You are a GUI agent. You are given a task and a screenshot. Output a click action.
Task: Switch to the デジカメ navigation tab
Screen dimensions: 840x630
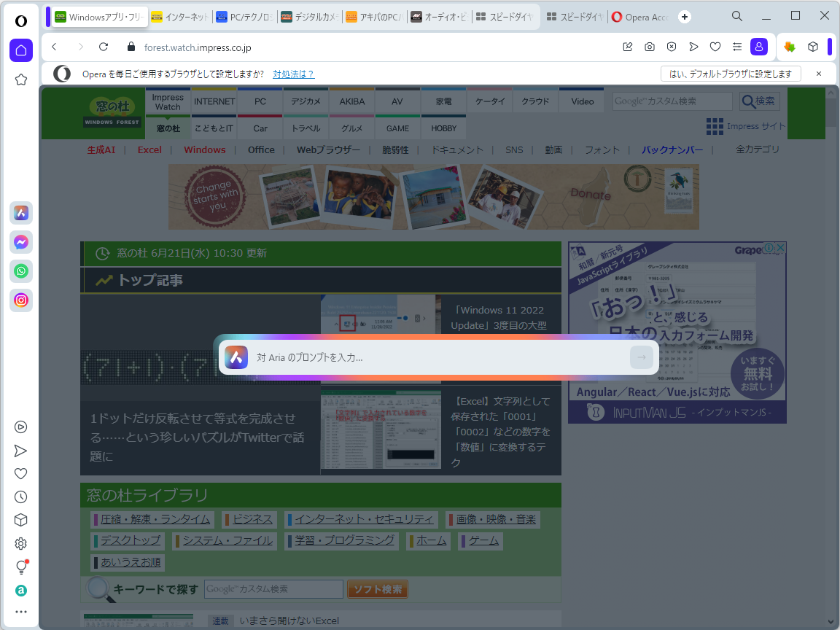(x=306, y=101)
